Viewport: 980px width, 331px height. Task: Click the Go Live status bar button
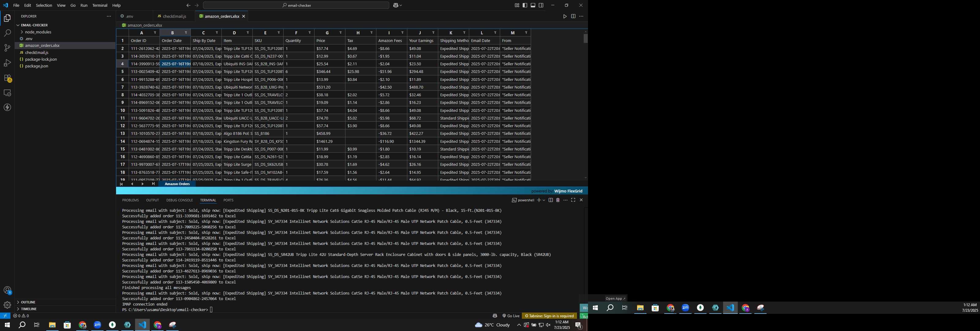tap(511, 316)
